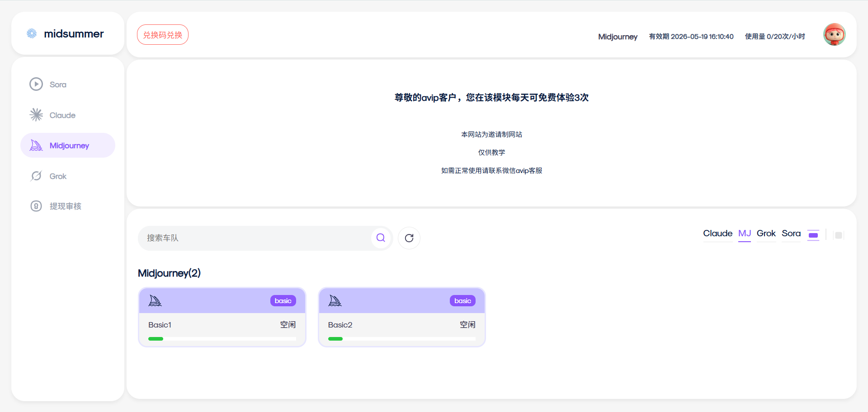Click the midsummer brand name
Image resolution: width=868 pixels, height=412 pixels.
[74, 34]
